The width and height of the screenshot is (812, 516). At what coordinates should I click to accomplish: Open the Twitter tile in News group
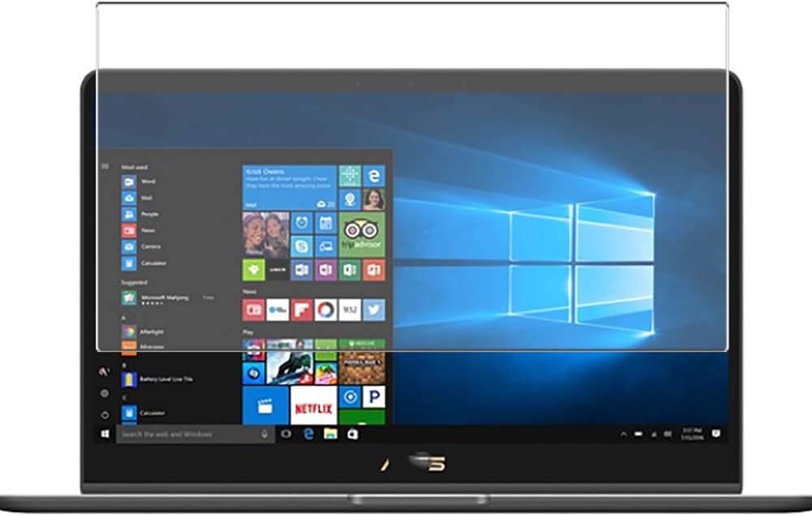[x=374, y=310]
